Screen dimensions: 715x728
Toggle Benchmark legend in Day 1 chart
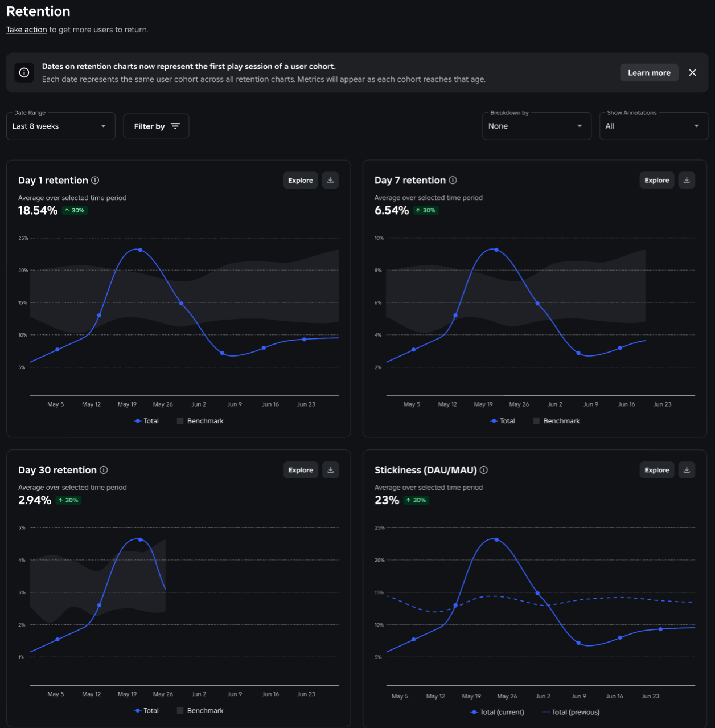coord(200,421)
